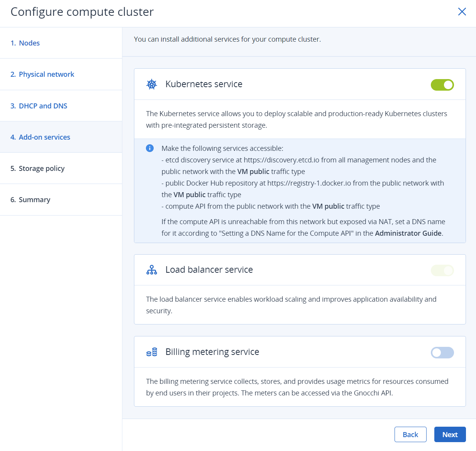Click the load balancer description paragraph
The height and width of the screenshot is (451, 476).
pos(291,305)
